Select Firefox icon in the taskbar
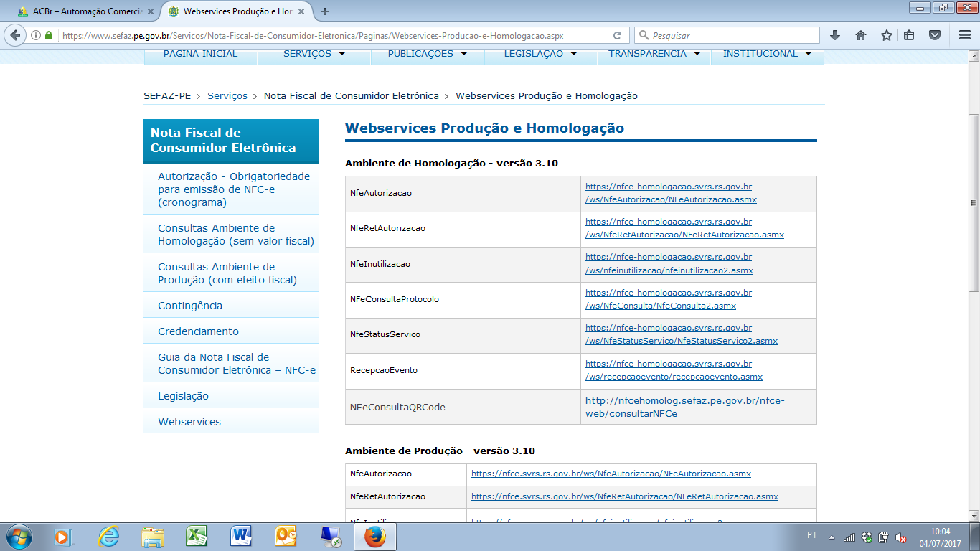980x551 pixels. coord(374,537)
